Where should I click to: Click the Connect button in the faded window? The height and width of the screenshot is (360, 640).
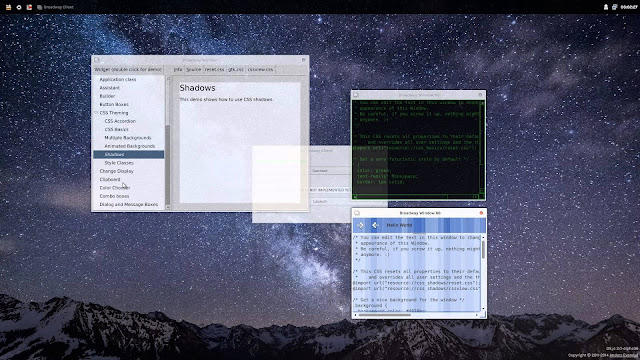click(x=329, y=171)
